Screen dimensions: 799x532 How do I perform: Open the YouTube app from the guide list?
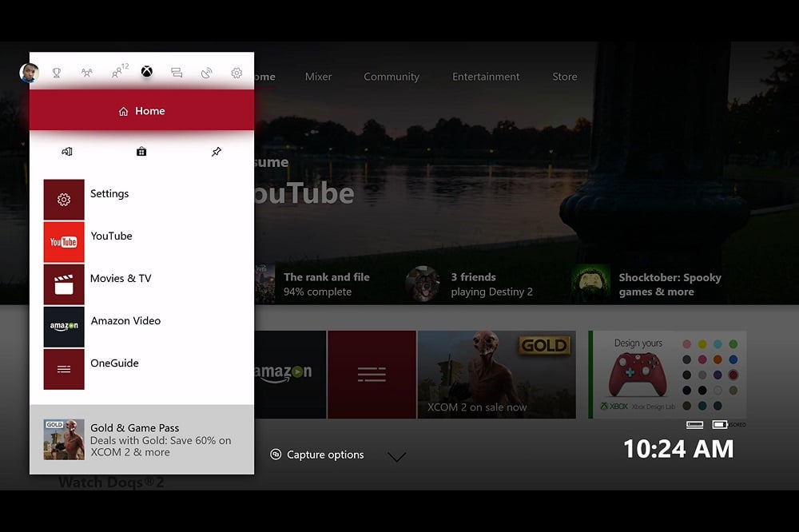(x=112, y=236)
